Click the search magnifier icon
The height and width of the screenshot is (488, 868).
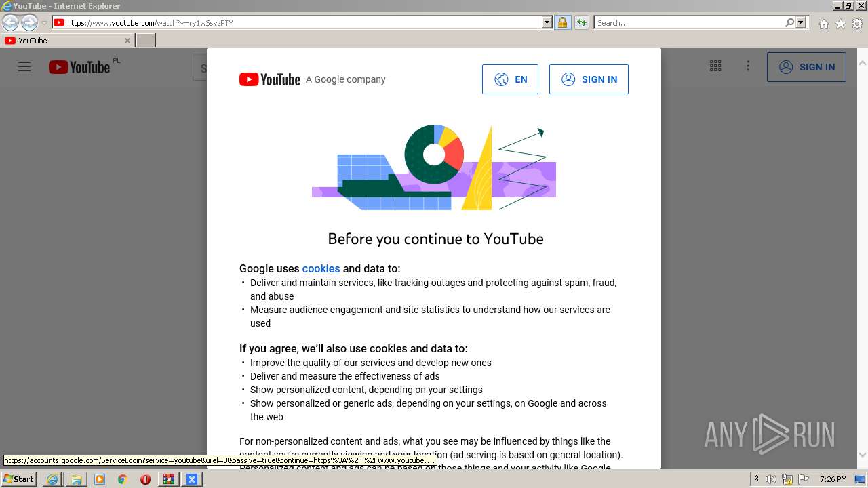coord(789,22)
